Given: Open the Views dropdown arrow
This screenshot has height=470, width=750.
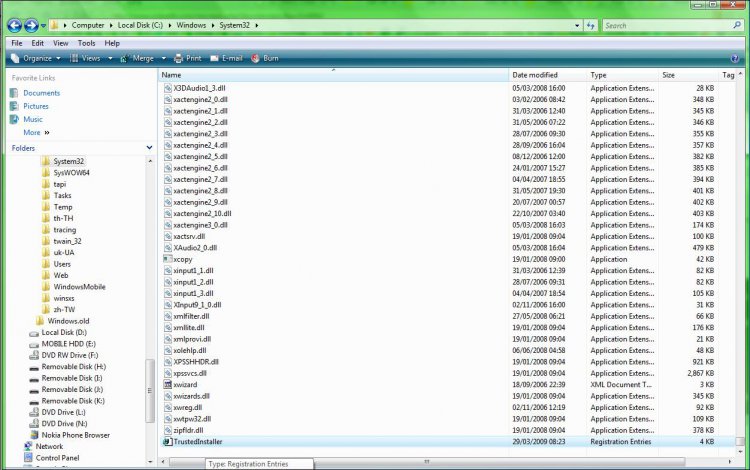Looking at the screenshot, I should [110, 58].
